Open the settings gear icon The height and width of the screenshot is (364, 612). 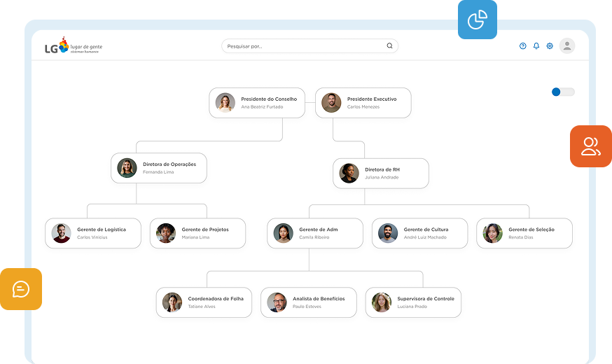(x=550, y=46)
